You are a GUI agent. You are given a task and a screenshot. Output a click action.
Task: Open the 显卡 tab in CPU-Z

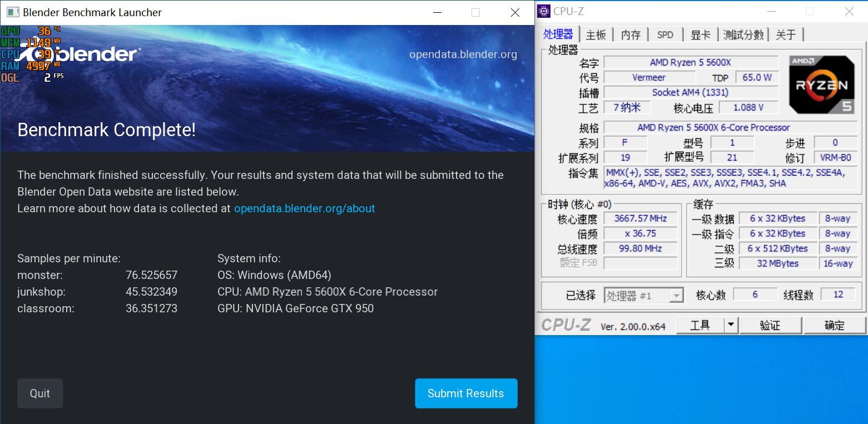[700, 34]
